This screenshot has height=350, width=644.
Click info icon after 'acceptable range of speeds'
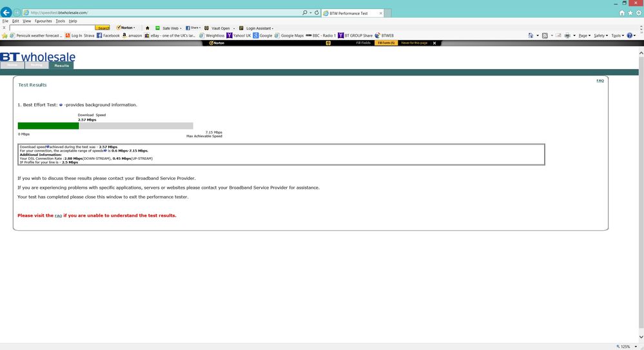(x=105, y=151)
